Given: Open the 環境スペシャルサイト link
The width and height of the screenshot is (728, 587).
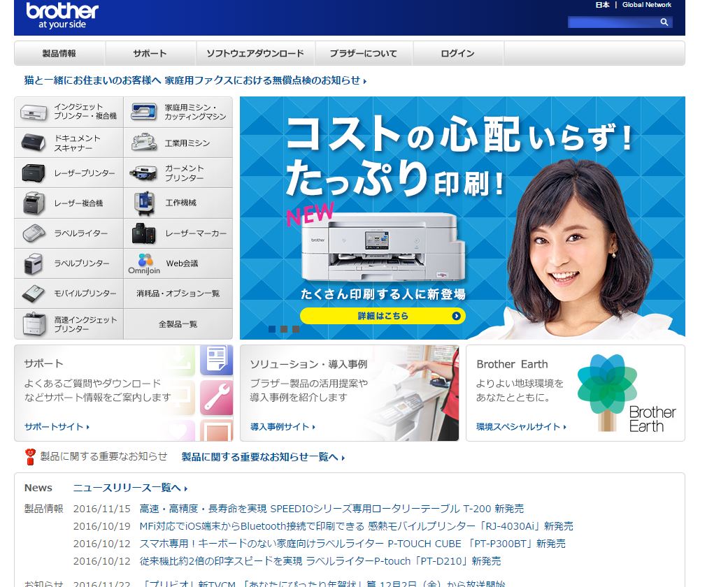Looking at the screenshot, I should pos(522,426).
